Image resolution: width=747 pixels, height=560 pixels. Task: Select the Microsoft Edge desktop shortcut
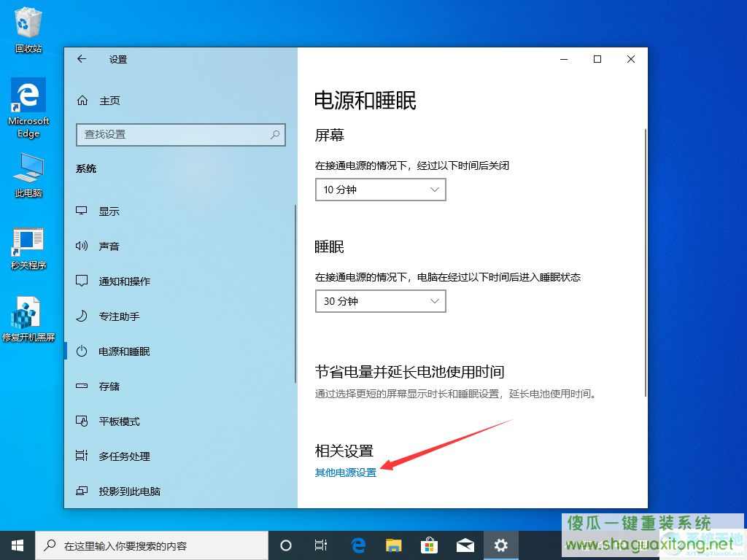pos(28,108)
